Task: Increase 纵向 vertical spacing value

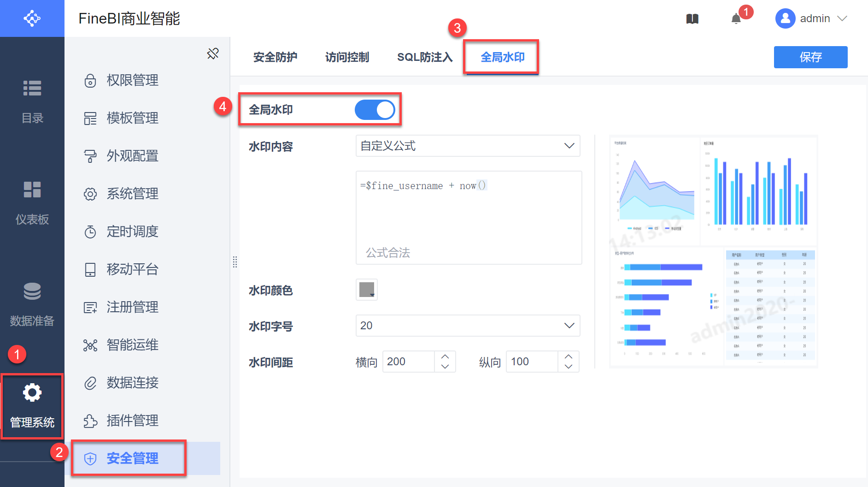Action: [x=569, y=356]
